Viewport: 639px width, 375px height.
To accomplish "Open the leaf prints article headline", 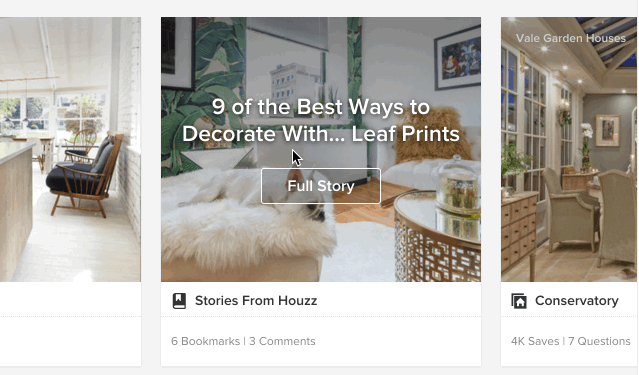I will [321, 120].
